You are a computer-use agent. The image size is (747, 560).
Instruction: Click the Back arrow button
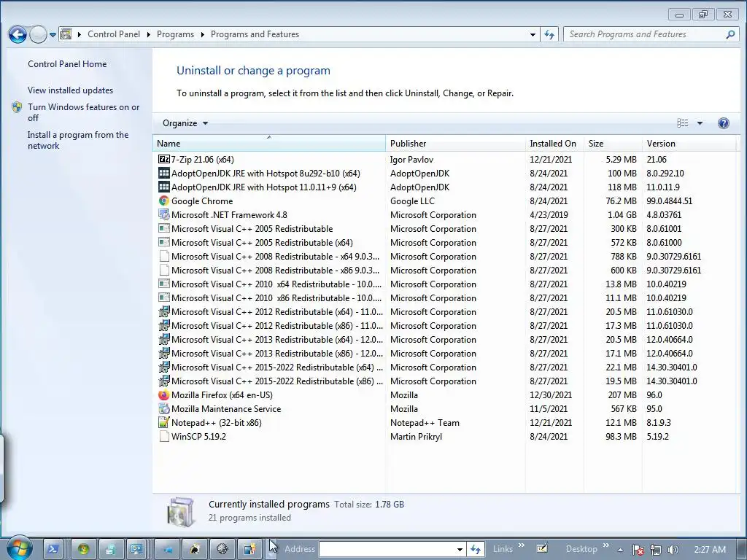[x=18, y=34]
